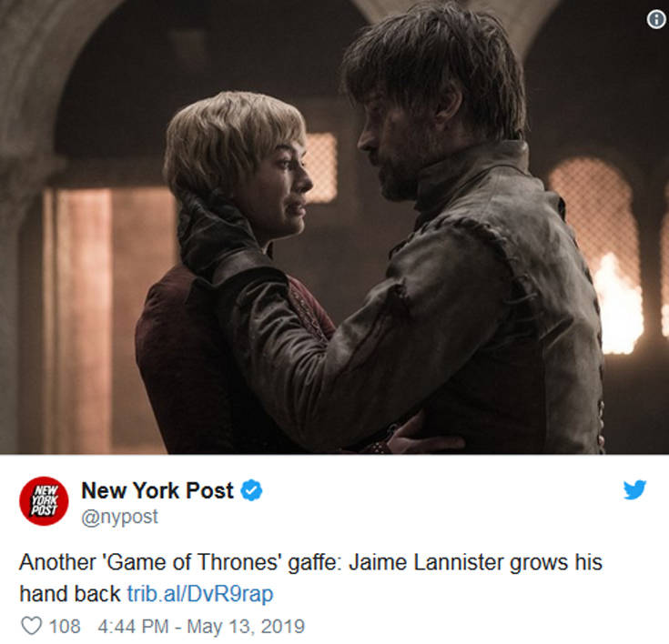Click the flame in the arched window
Screen dimensions: 669x644
click(618, 305)
